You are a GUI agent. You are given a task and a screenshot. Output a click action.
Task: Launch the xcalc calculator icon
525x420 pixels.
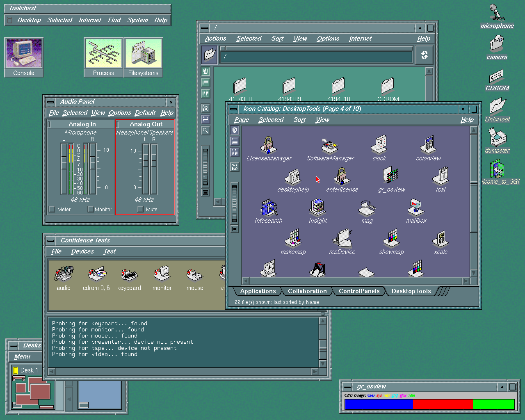(x=441, y=240)
